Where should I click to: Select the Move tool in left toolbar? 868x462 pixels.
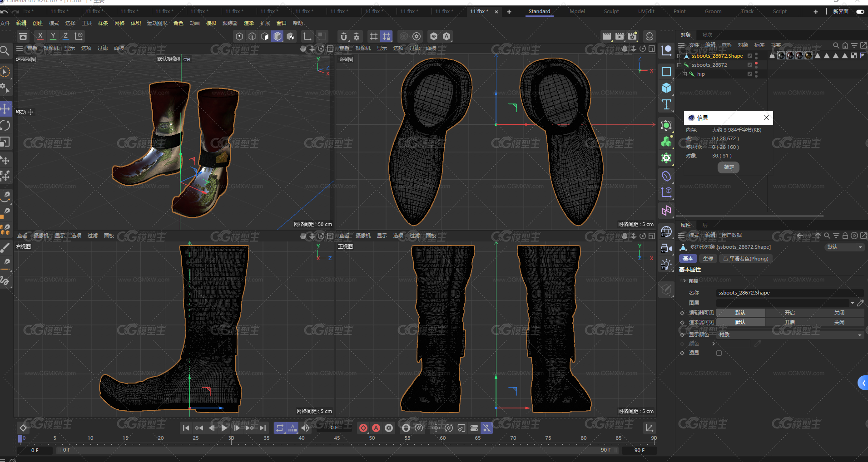(x=5, y=108)
